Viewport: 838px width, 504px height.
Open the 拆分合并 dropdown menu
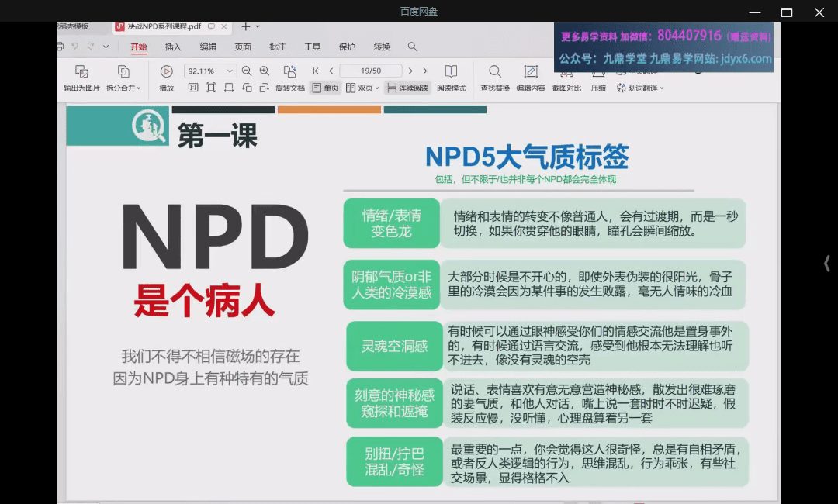tap(123, 88)
